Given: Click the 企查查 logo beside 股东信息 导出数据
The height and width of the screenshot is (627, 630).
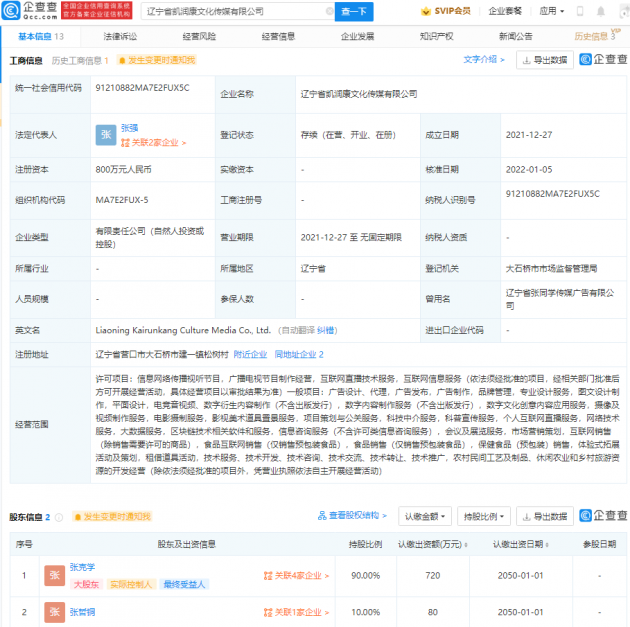Looking at the screenshot, I should coord(603,516).
